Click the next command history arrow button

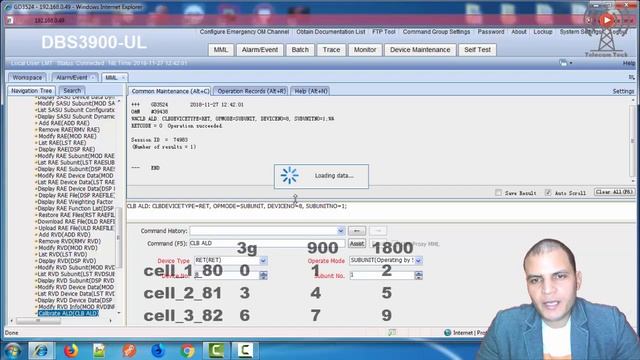pos(378,231)
